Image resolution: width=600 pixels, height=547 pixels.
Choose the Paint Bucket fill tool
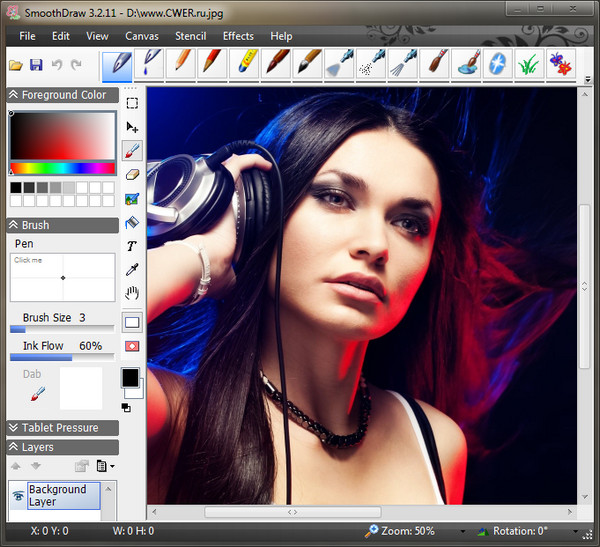[x=132, y=222]
